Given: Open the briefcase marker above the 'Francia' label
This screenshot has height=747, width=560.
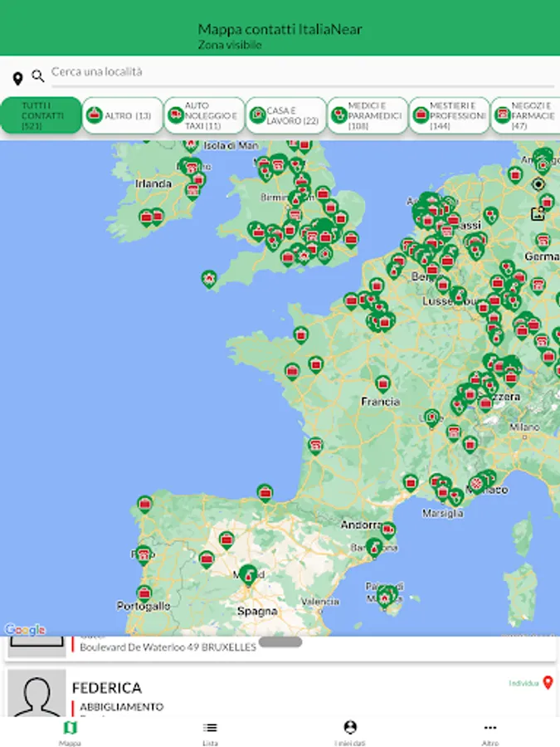Looking at the screenshot, I should (382, 383).
